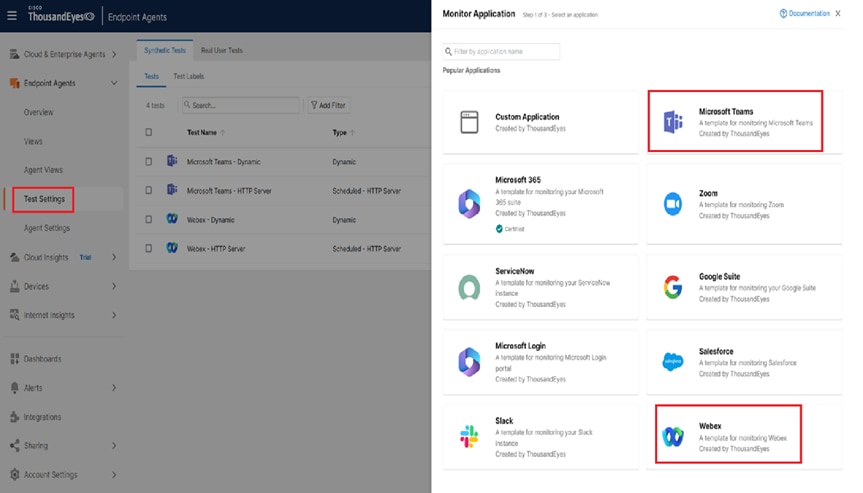Screen dimensions: 863x493
Task: Choose the Zoom template card
Action: tap(744, 204)
